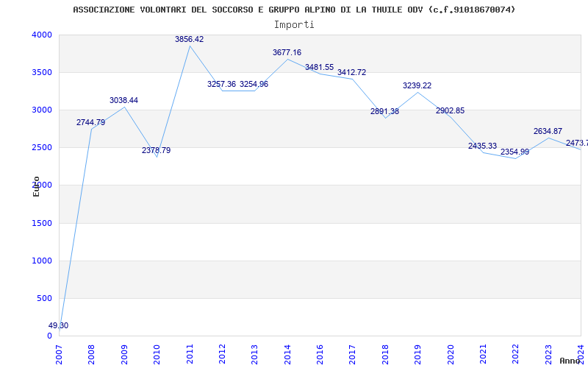This screenshot has height=368, width=588.
Task: Click the 2378.79 data label
Action: click(156, 151)
